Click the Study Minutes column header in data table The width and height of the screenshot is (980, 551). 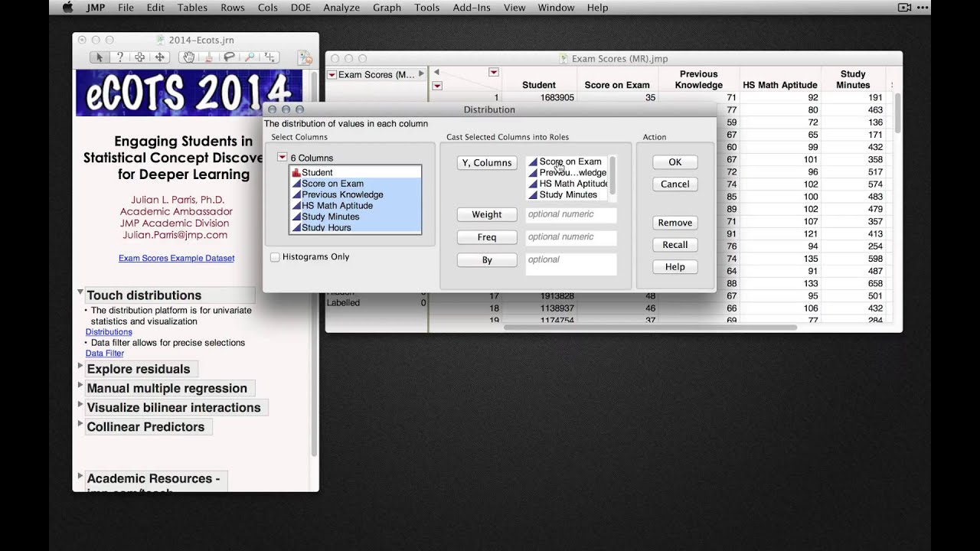pos(853,80)
